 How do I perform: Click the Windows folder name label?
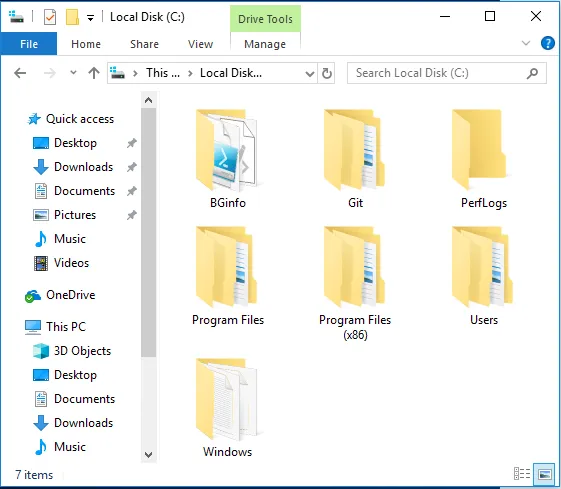click(x=227, y=452)
